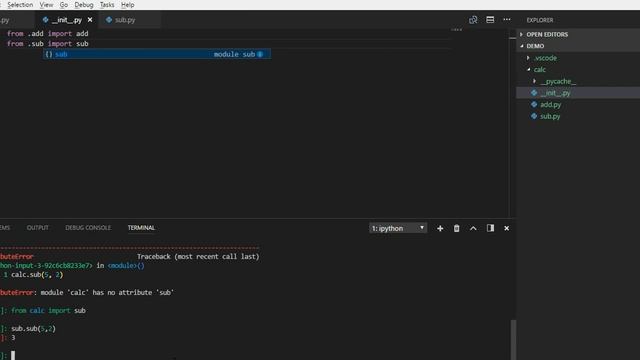Image resolution: width=640 pixels, height=360 pixels.
Task: Click the terminal scrollbar thumb
Action: click(x=513, y=340)
